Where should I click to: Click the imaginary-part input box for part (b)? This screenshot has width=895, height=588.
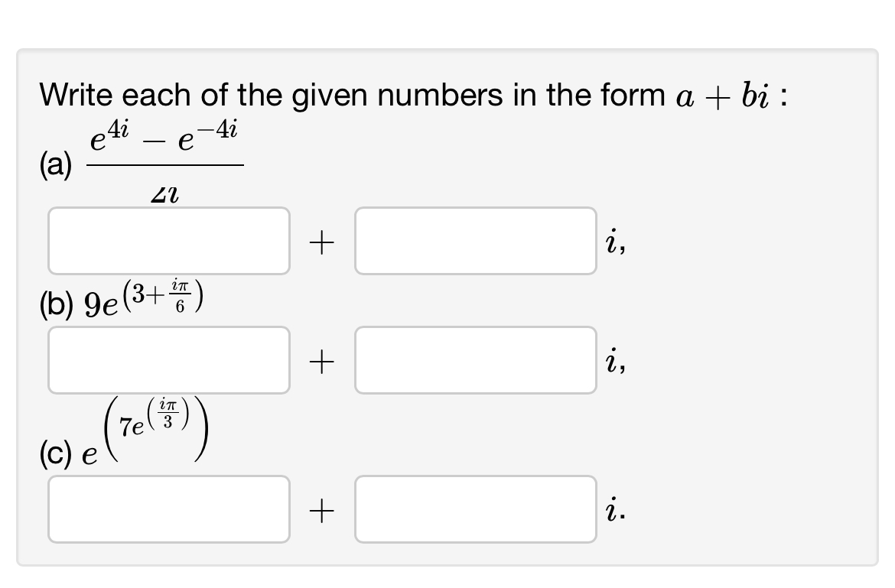click(474, 359)
